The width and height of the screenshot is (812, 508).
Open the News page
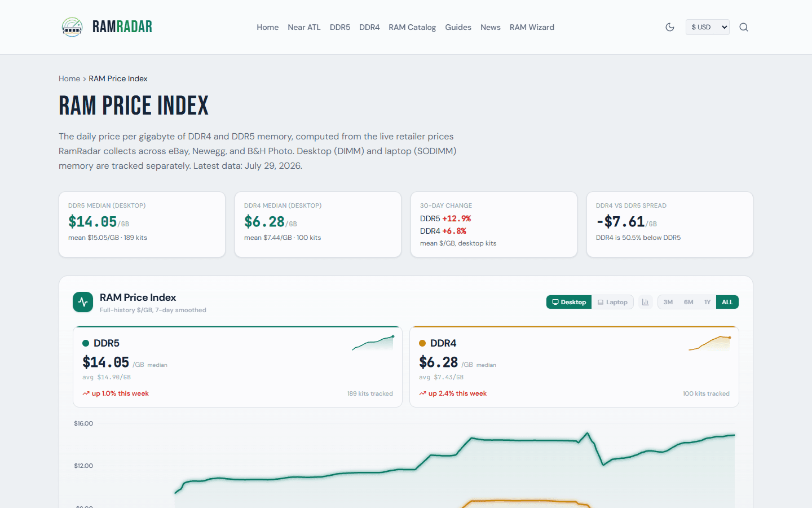tap(491, 27)
